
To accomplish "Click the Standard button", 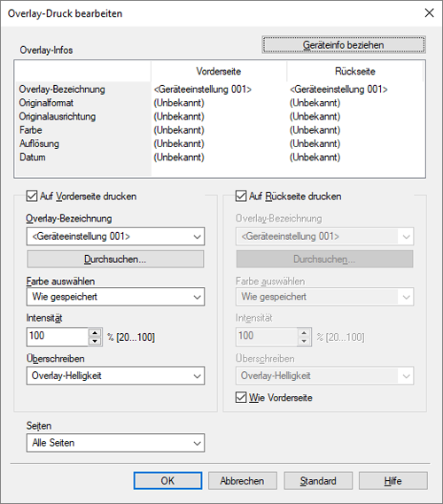I will (318, 481).
